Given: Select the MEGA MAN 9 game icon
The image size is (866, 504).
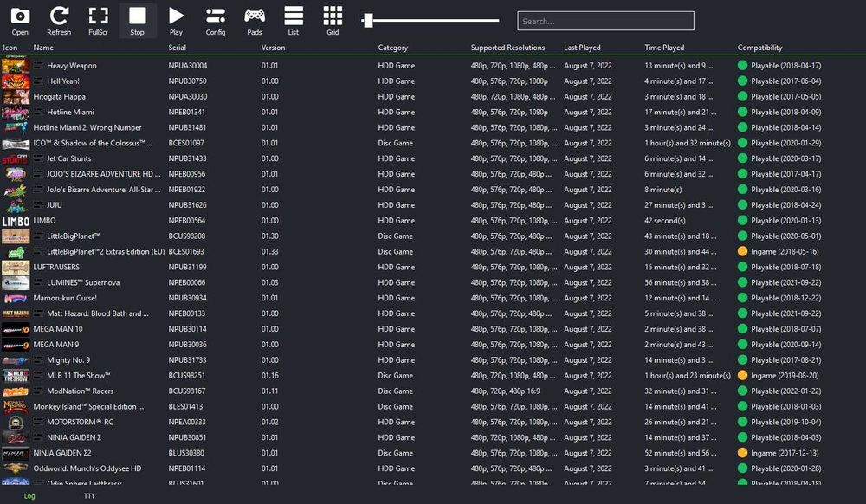Looking at the screenshot, I should (x=16, y=345).
